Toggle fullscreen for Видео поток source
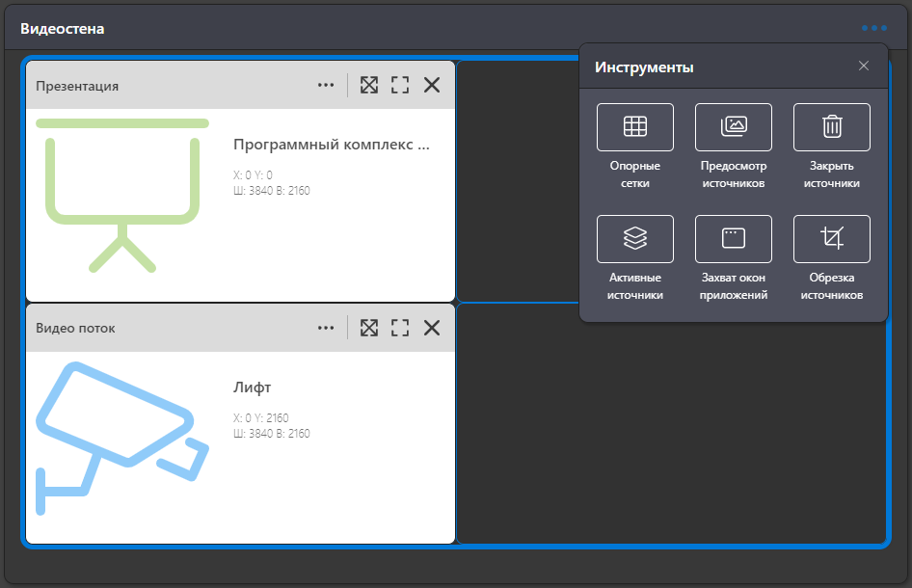Image resolution: width=912 pixels, height=588 pixels. (x=400, y=328)
